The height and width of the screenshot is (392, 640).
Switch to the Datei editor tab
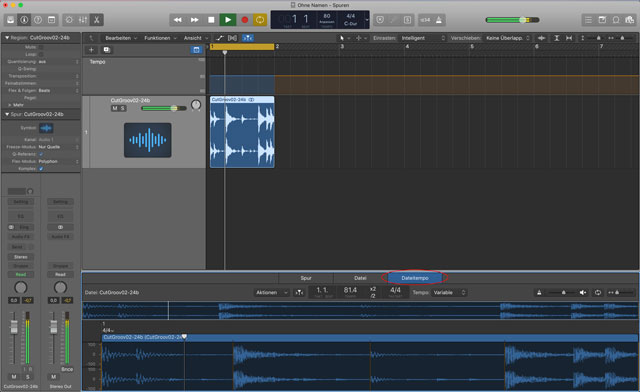point(360,278)
